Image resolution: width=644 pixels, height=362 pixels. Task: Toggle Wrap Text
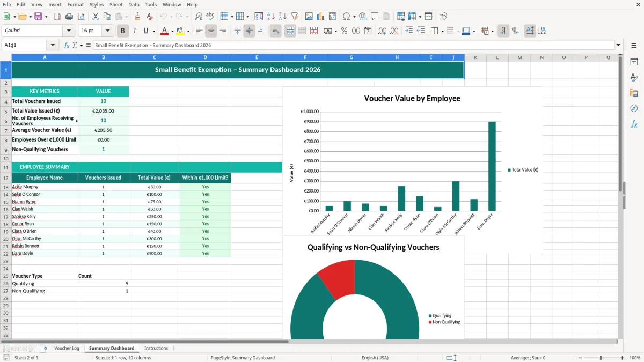pyautogui.click(x=276, y=31)
